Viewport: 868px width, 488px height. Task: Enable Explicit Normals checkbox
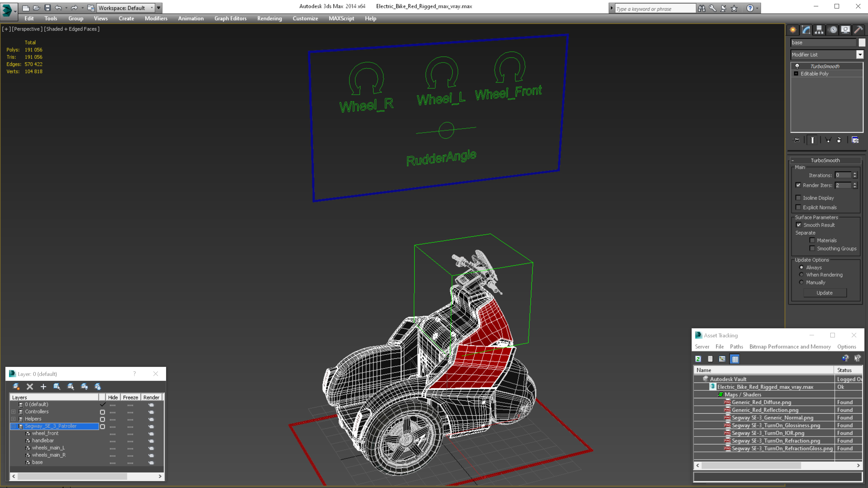click(x=798, y=207)
